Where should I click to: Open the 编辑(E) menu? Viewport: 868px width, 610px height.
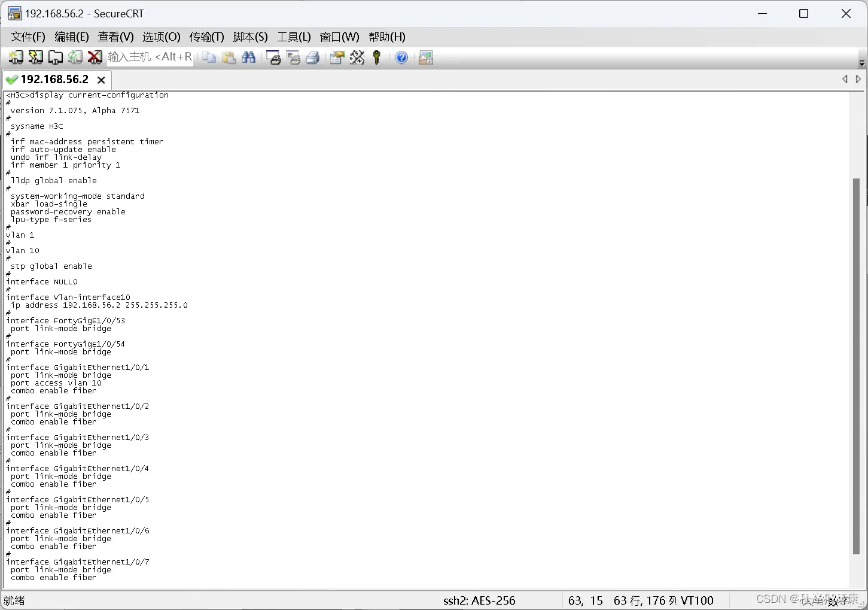tap(72, 37)
